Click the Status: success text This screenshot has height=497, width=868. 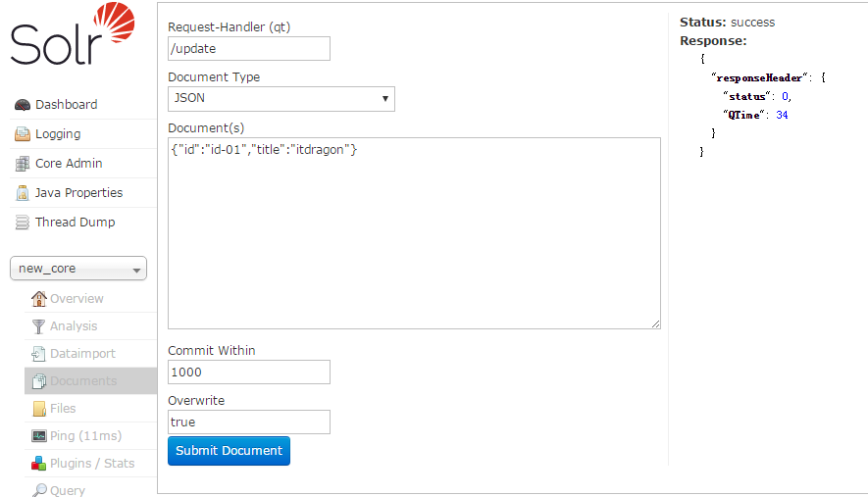[x=728, y=23]
